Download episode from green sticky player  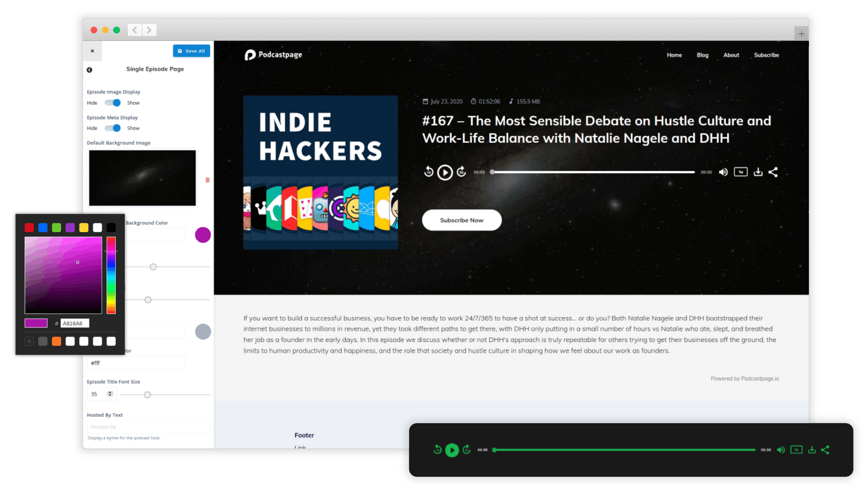pos(812,450)
